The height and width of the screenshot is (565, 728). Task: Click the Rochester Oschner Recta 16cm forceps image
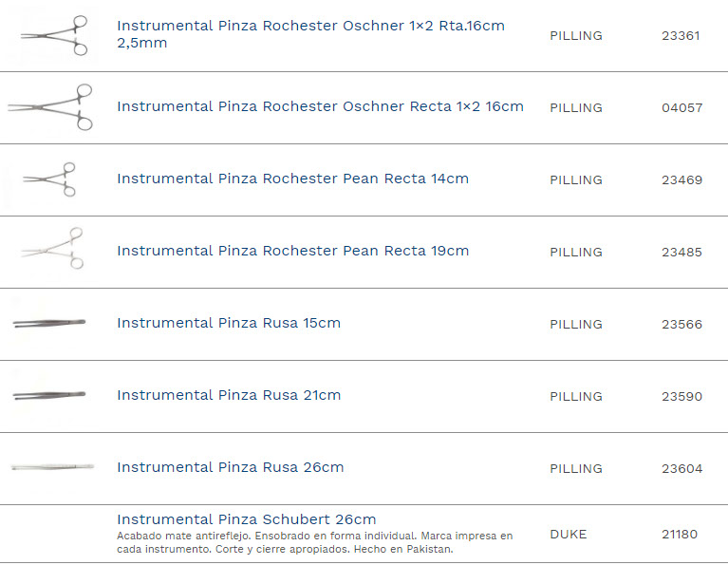coord(51,107)
